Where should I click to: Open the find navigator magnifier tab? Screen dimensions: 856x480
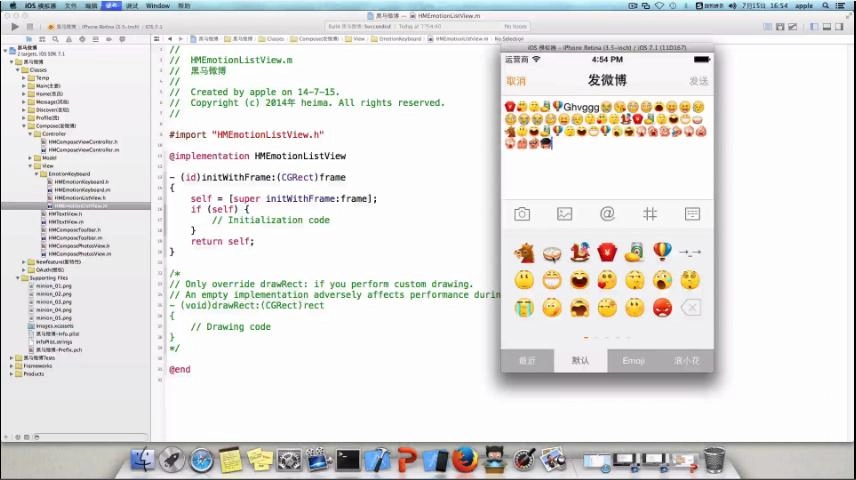[55, 39]
